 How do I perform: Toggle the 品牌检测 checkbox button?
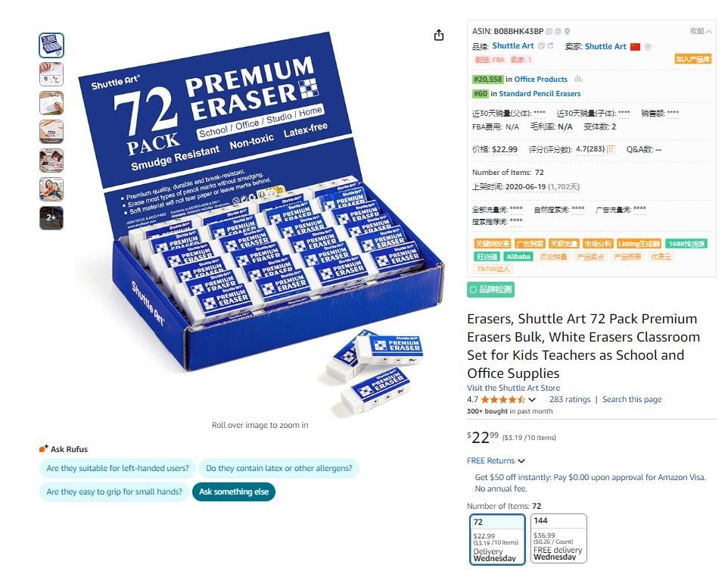490,289
